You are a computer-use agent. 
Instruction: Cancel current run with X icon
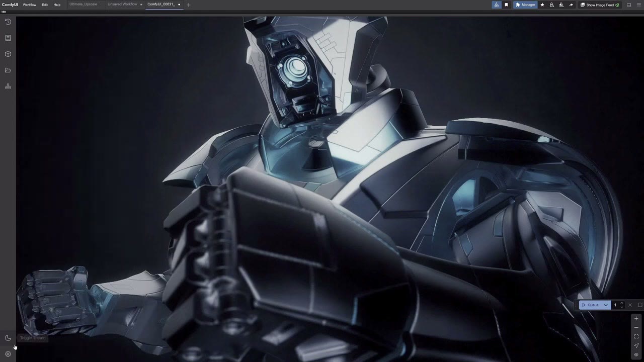coord(630,305)
